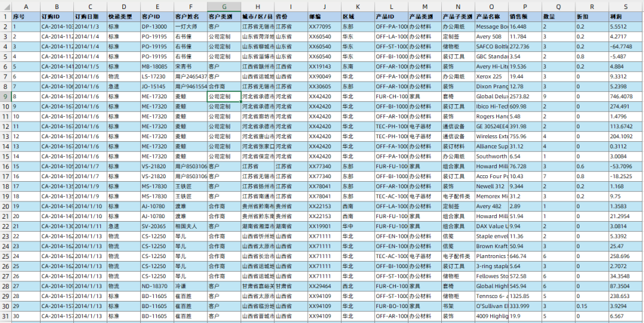
Task: Select profit value -64.7748
Action: click(626, 46)
